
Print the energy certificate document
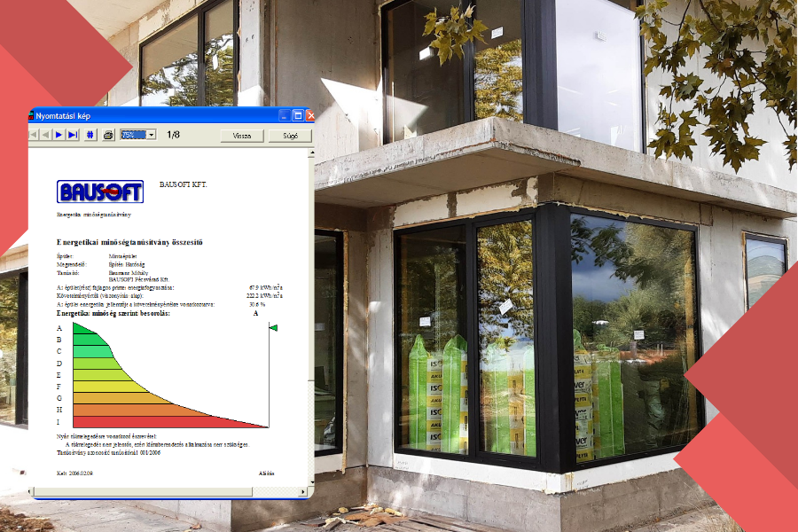click(107, 136)
